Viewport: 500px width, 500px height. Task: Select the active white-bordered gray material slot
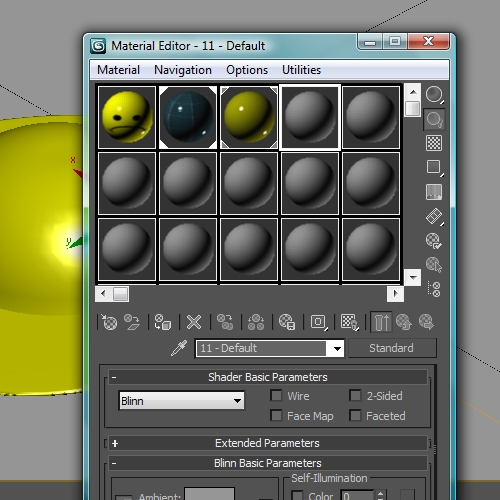point(310,117)
